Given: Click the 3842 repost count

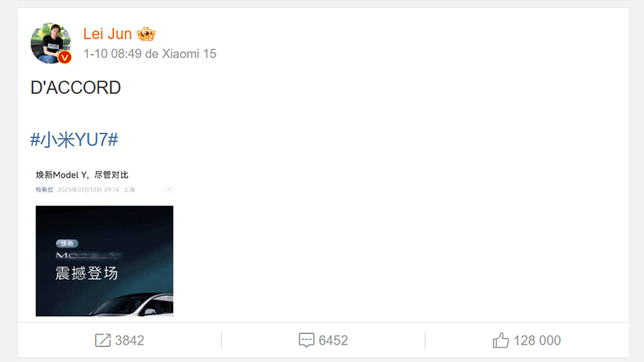Looking at the screenshot, I should pos(130,340).
